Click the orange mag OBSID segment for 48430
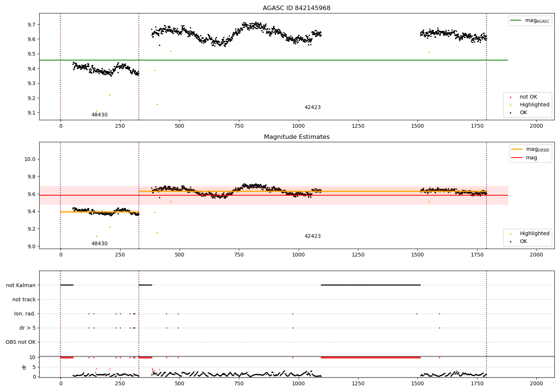560x392 pixels. point(100,212)
